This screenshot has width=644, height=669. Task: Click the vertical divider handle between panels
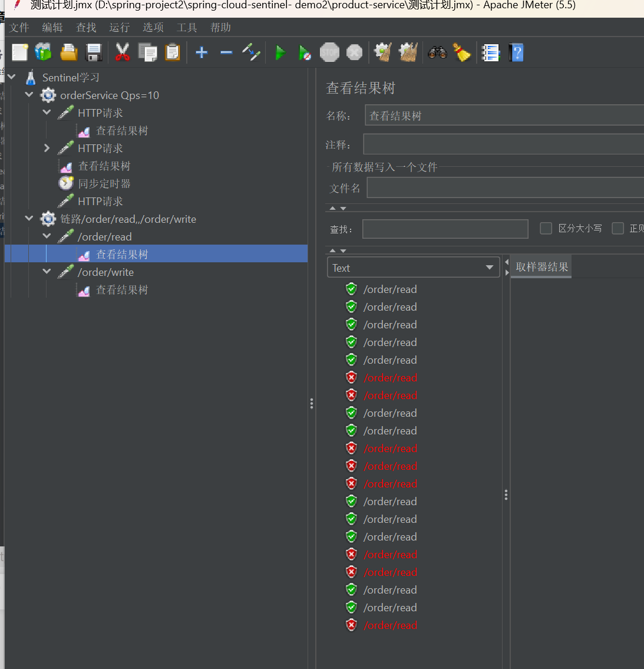312,404
